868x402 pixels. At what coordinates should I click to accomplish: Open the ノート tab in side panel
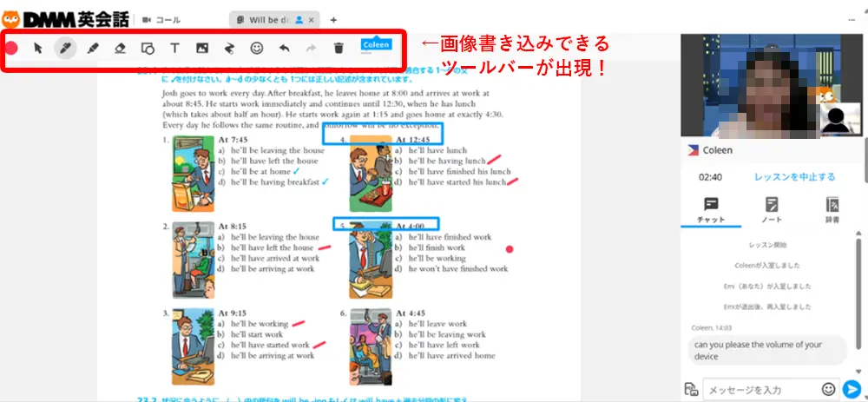pyautogui.click(x=772, y=209)
